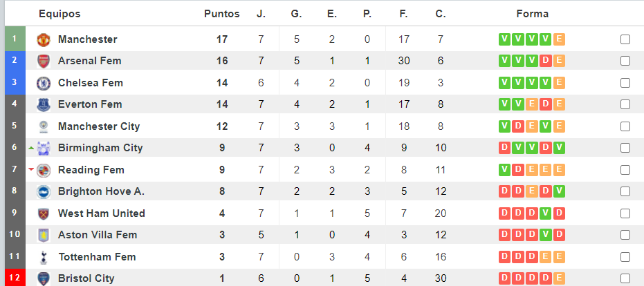This screenshot has height=286, width=644.
Task: Sort table by Puntos column header
Action: [221, 14]
